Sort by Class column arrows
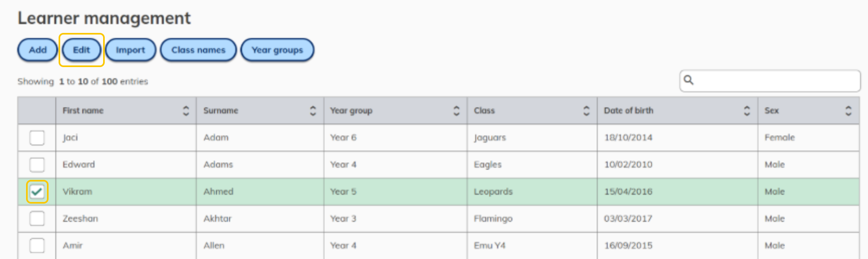This screenshot has width=868, height=259. (x=586, y=110)
